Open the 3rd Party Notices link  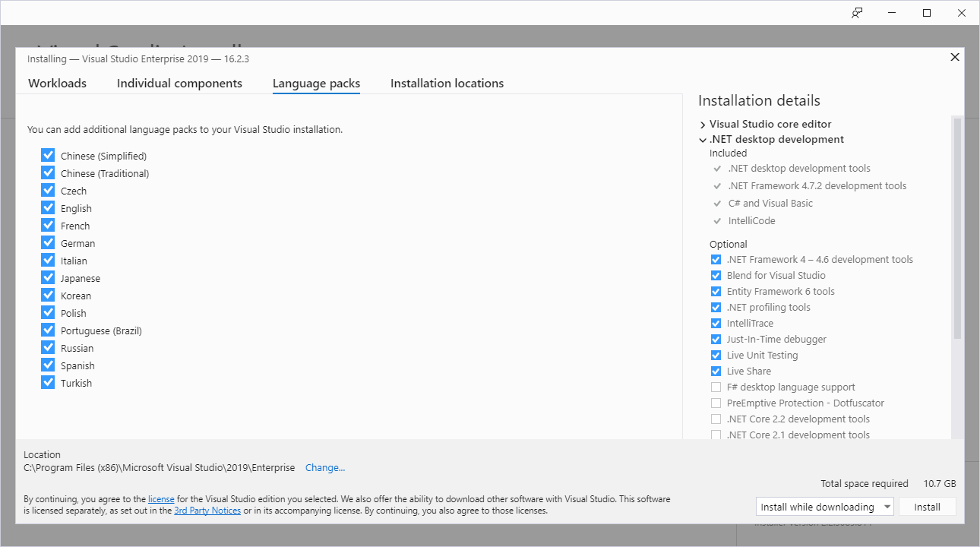point(207,511)
